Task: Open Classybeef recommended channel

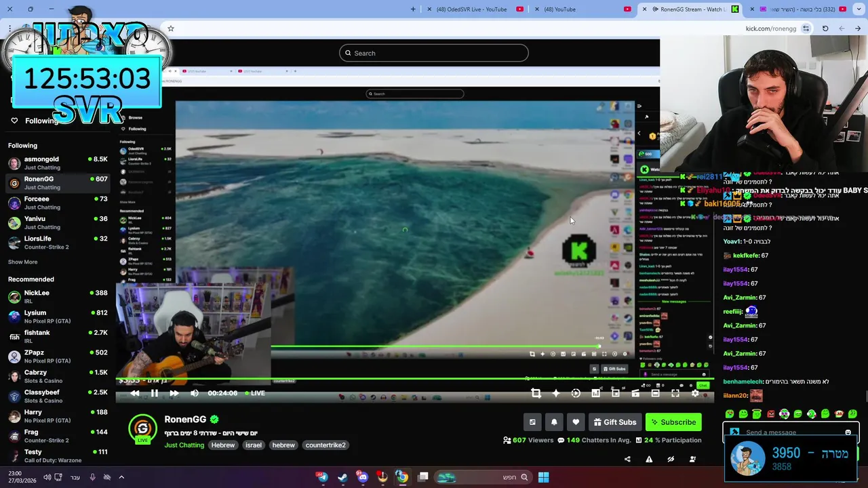Action: 58,396
